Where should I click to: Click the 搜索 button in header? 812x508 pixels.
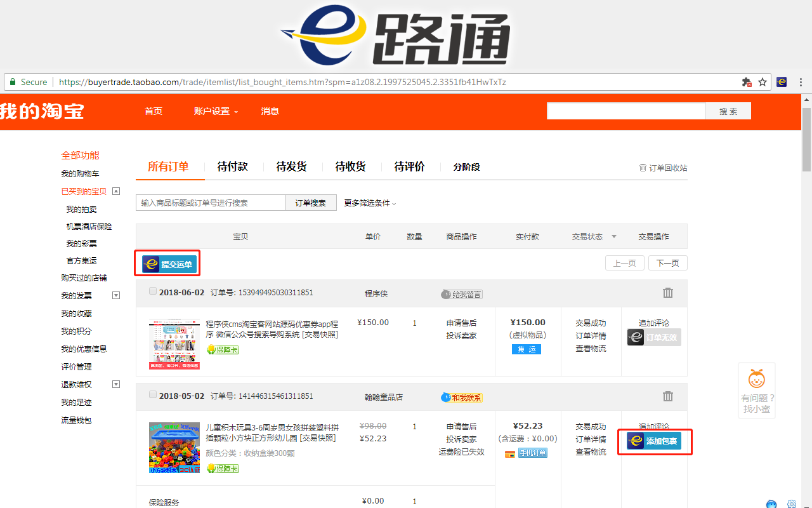pos(728,111)
